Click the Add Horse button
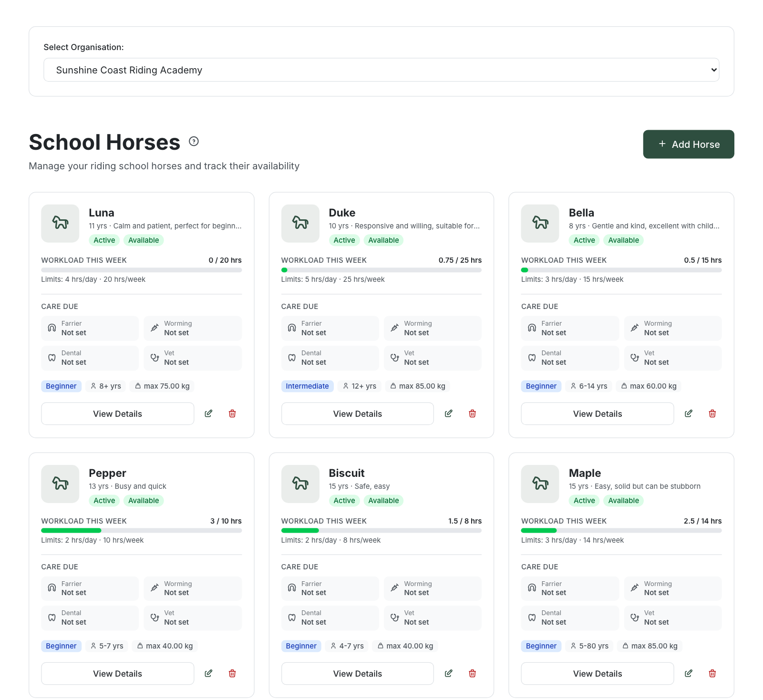 point(688,144)
